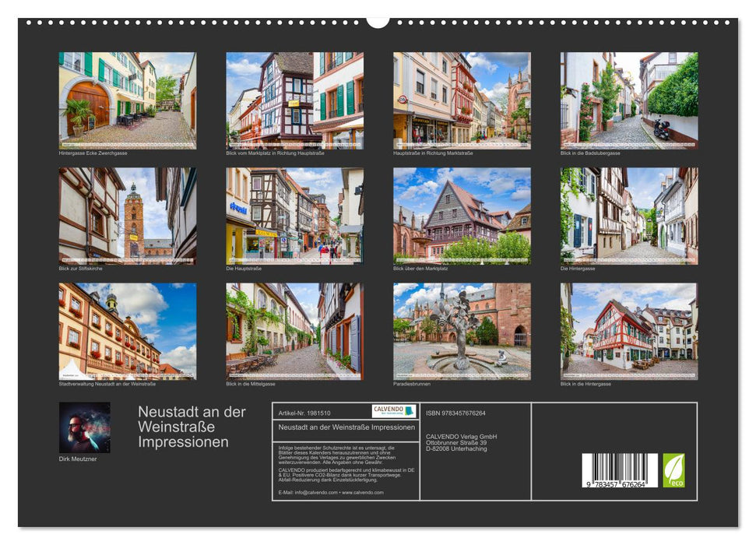The height and width of the screenshot is (545, 756).
Task: Select the Blick über den Marktplatz photo
Action: 462,216
